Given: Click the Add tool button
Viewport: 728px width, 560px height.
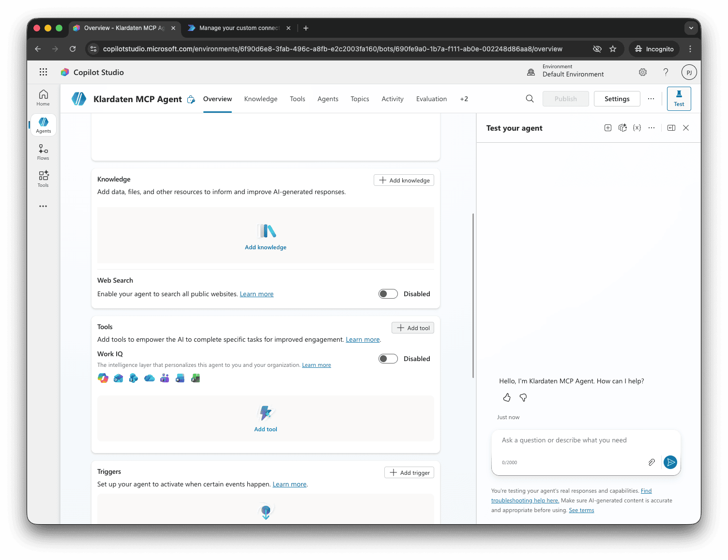Looking at the screenshot, I should [413, 328].
